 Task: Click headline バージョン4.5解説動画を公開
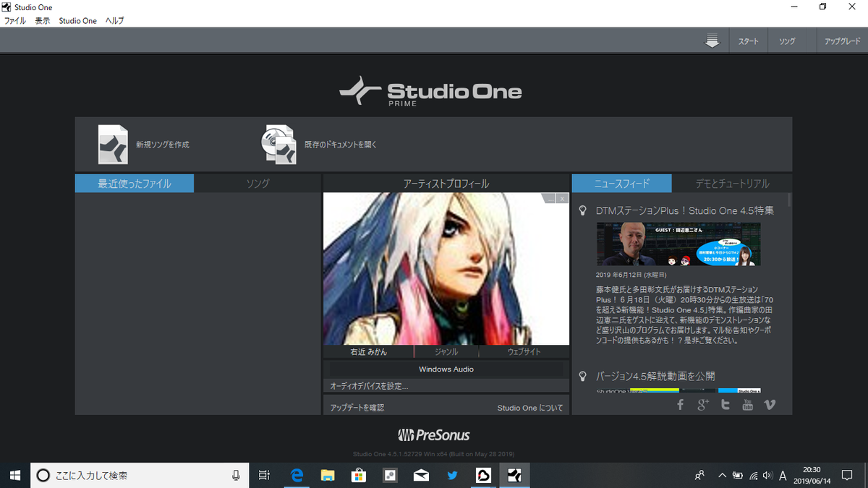[x=655, y=376]
